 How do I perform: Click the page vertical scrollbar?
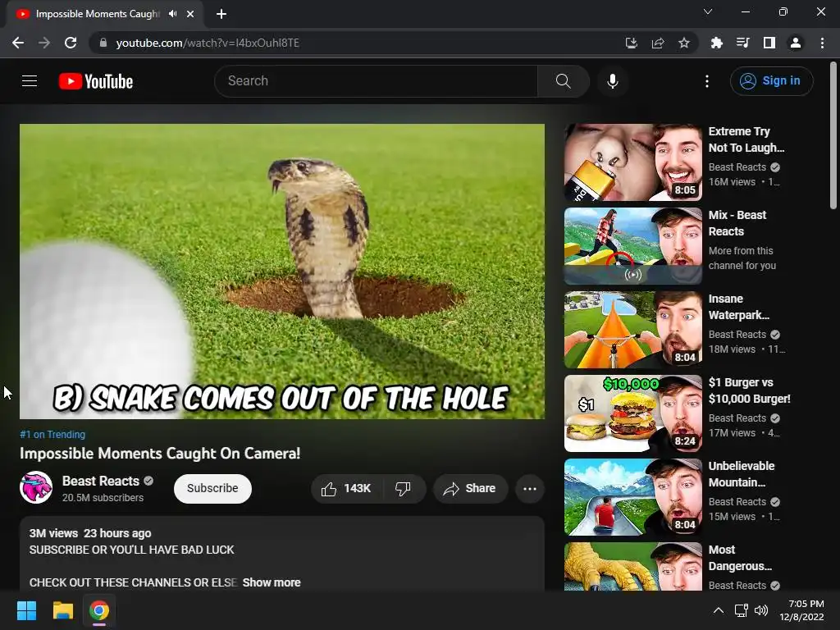(833, 135)
